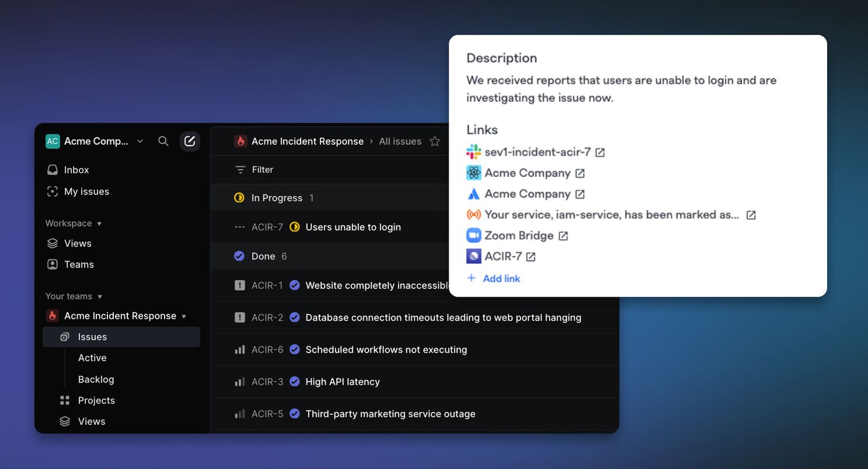Click the done status icon on ACIR-3
The image size is (868, 469).
[294, 382]
